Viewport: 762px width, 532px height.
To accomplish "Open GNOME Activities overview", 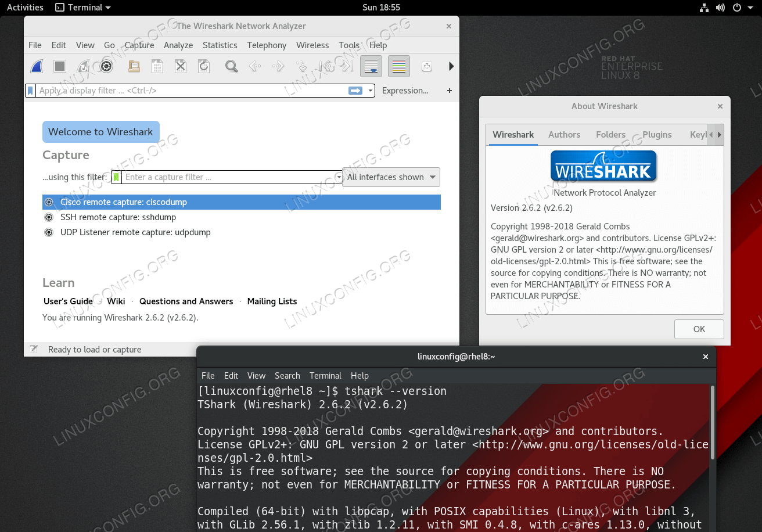I will pyautogui.click(x=25, y=8).
